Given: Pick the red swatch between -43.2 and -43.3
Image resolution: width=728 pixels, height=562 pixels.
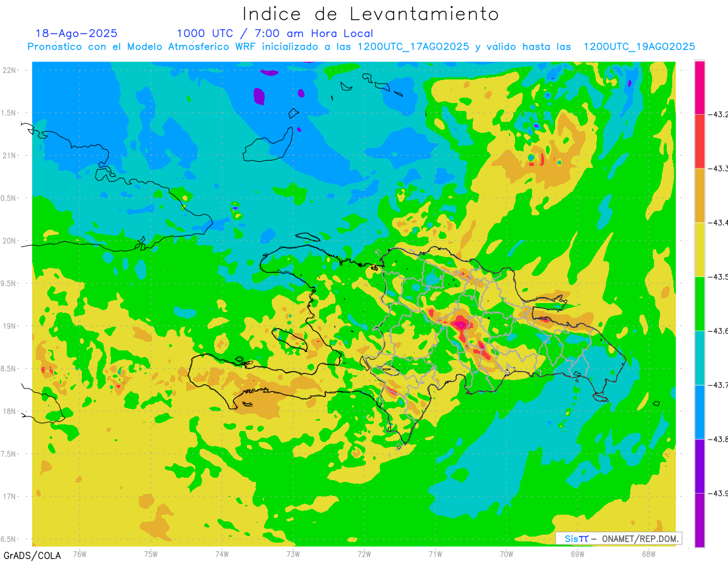Looking at the screenshot, I should pos(699,141).
